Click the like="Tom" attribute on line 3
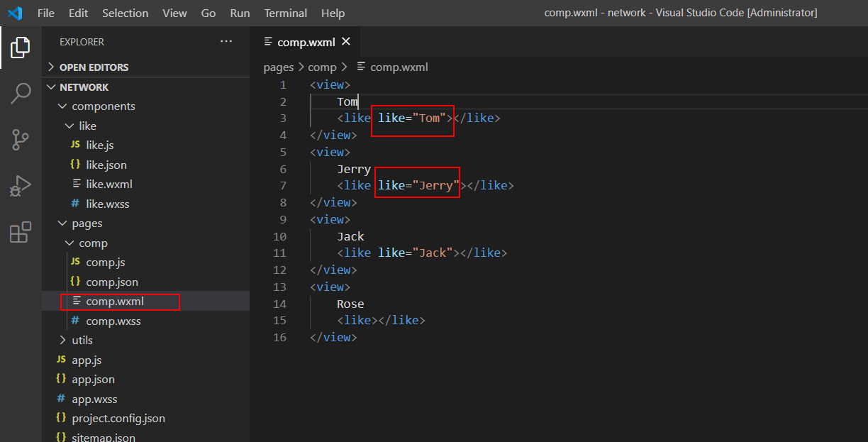The height and width of the screenshot is (442, 868). [x=412, y=118]
